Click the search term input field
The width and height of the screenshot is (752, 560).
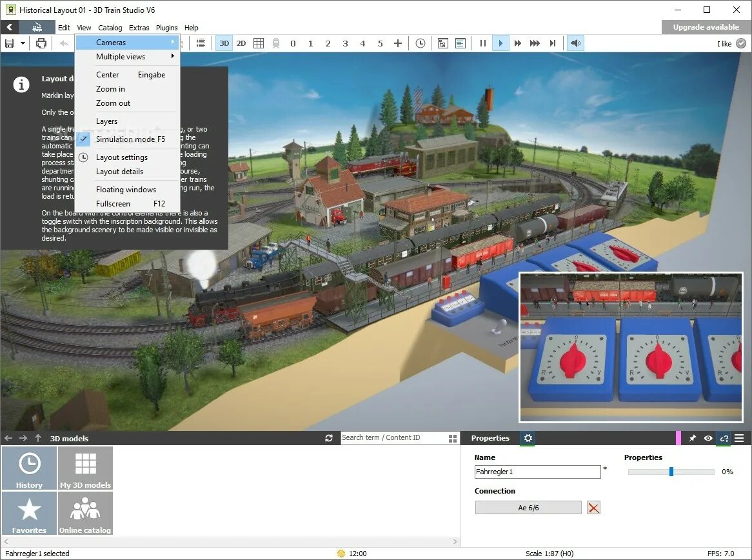pyautogui.click(x=393, y=437)
